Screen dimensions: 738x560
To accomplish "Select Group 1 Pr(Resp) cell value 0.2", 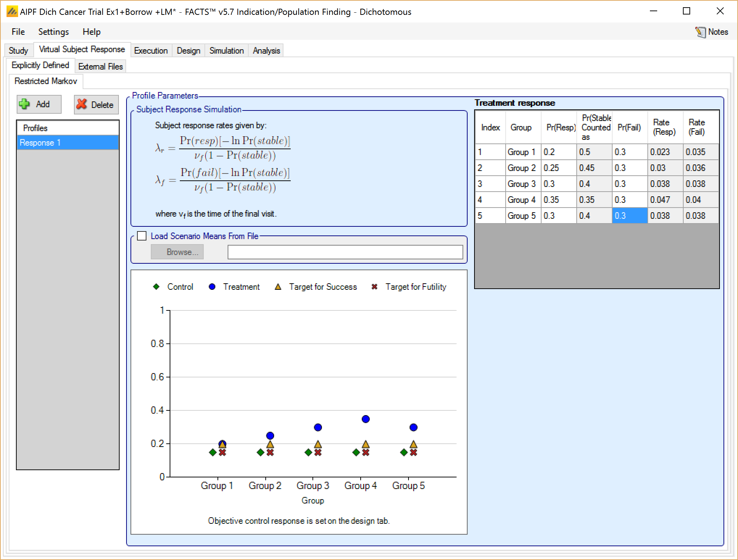I will click(x=558, y=152).
